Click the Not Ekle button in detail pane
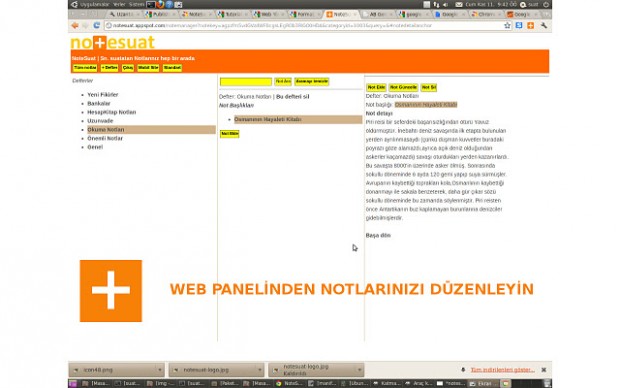Screen dimensions: 620x388 (376, 87)
